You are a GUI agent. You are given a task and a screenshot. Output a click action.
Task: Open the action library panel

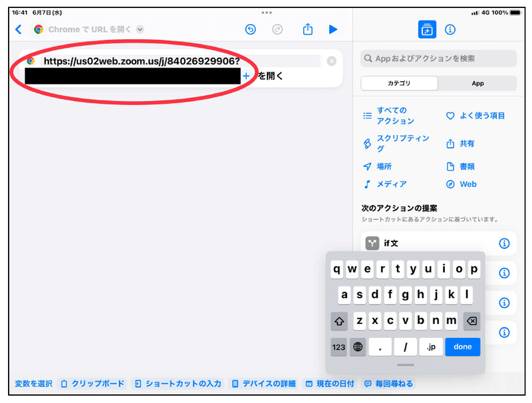coord(427,29)
